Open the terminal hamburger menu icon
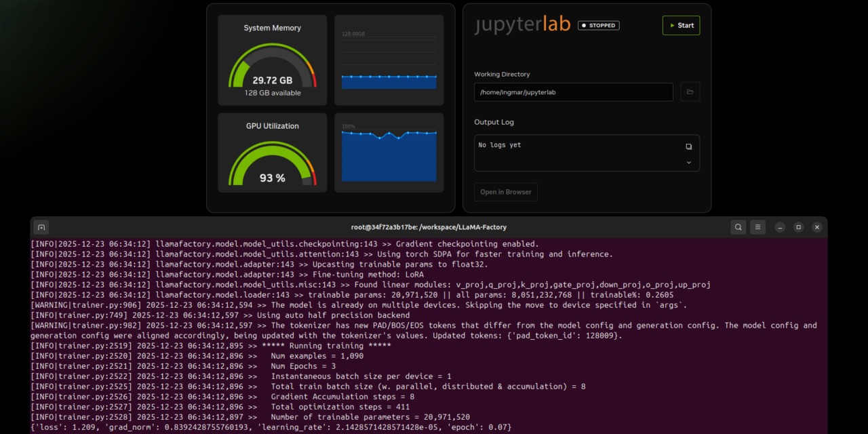Image resolution: width=868 pixels, height=434 pixels. point(757,227)
